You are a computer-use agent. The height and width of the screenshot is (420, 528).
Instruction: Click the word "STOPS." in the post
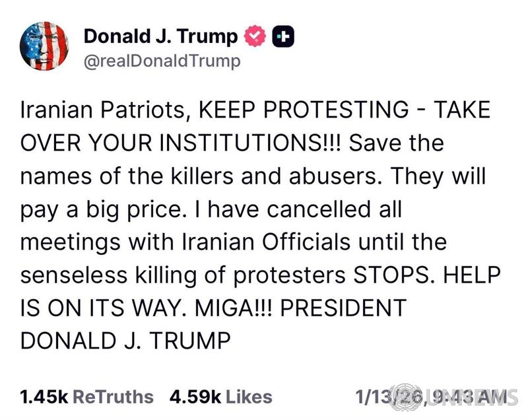(x=398, y=275)
